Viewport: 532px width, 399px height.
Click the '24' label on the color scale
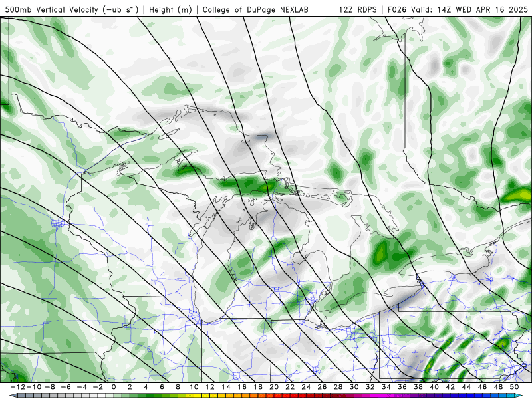click(x=306, y=387)
